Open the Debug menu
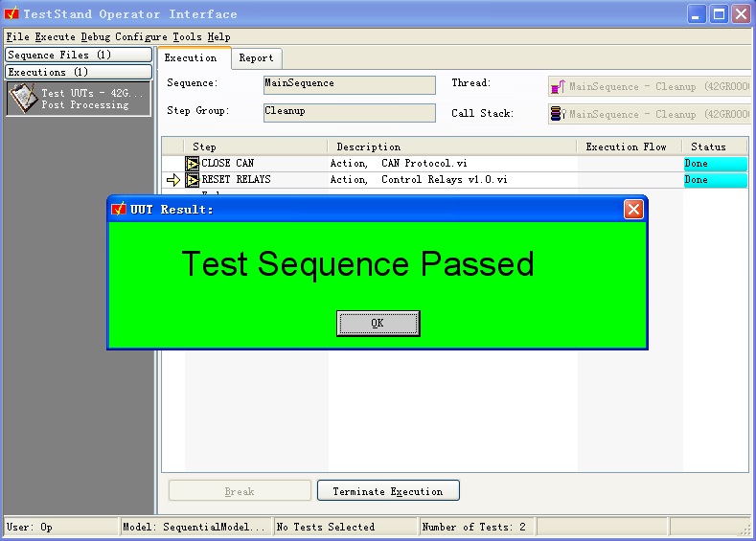This screenshot has width=756, height=541. [96, 37]
